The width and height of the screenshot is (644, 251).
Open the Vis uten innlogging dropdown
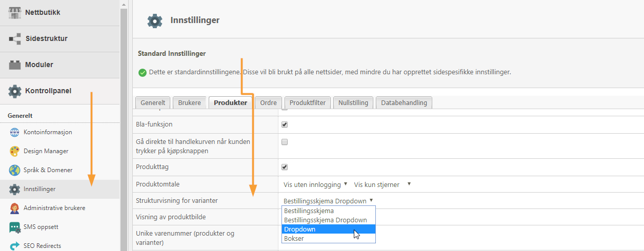tap(316, 184)
